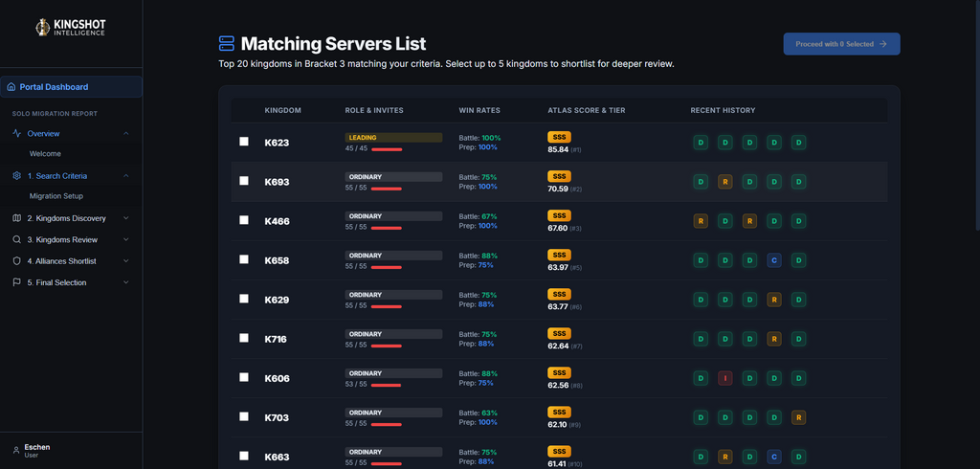
Task: Expand the Final Selection chevron
Action: click(125, 282)
